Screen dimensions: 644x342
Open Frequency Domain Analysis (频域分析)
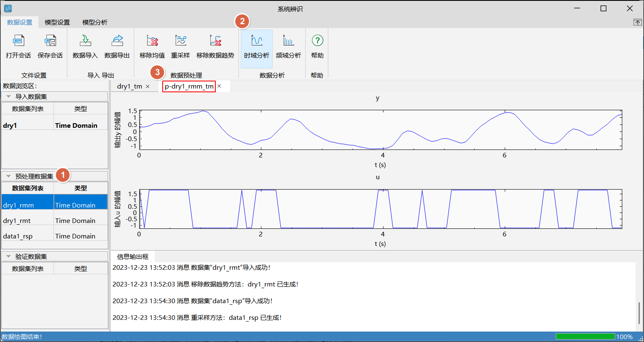pyautogui.click(x=288, y=41)
